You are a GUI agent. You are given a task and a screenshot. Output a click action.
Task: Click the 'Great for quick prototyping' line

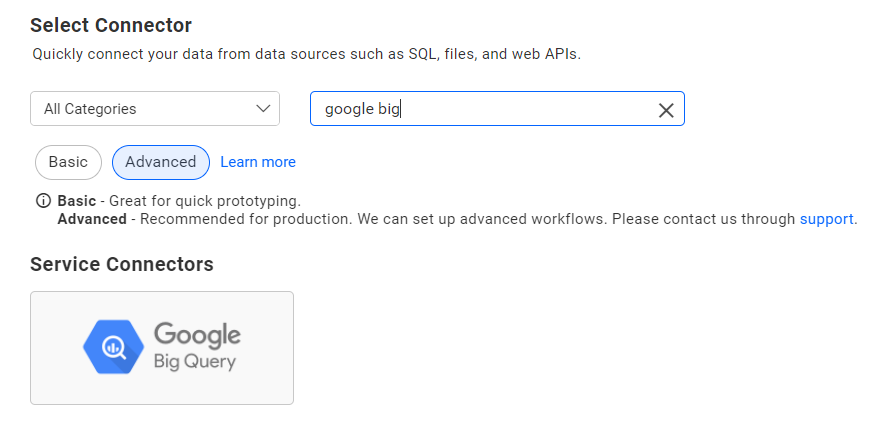coord(179,201)
